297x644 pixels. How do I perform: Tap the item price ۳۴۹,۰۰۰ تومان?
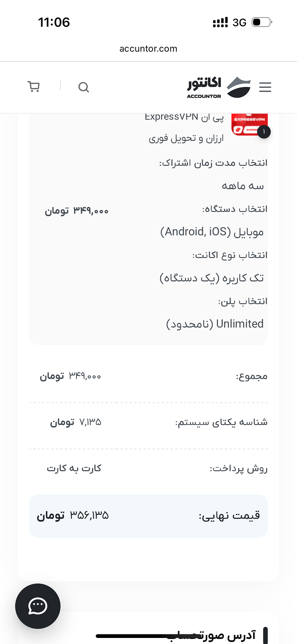[x=77, y=211]
